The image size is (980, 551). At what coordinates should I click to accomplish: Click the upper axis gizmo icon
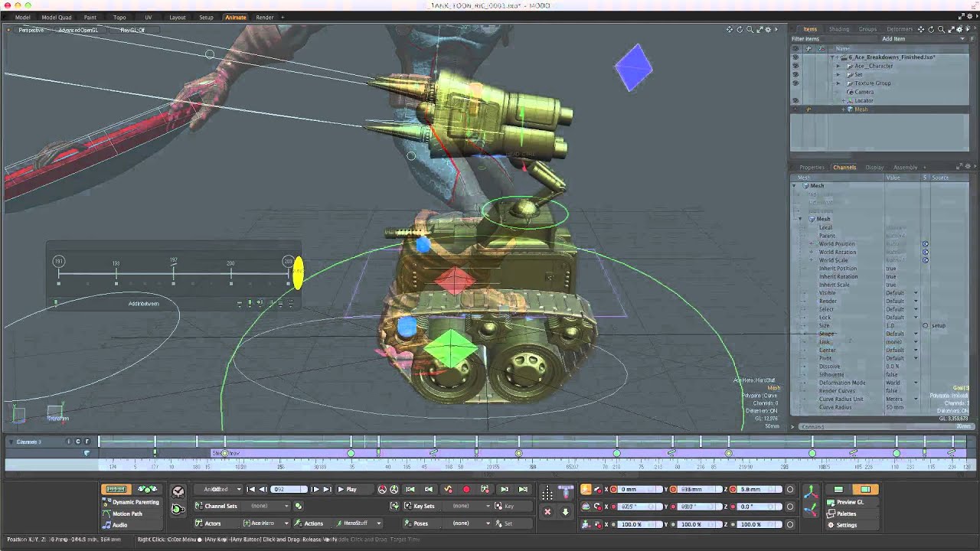coord(811,491)
